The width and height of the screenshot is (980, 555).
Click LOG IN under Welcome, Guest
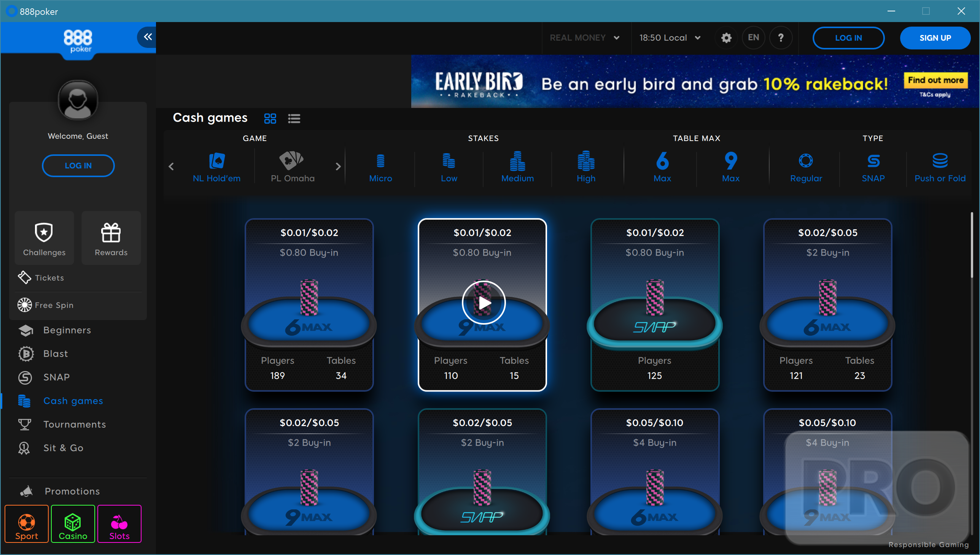tap(78, 166)
